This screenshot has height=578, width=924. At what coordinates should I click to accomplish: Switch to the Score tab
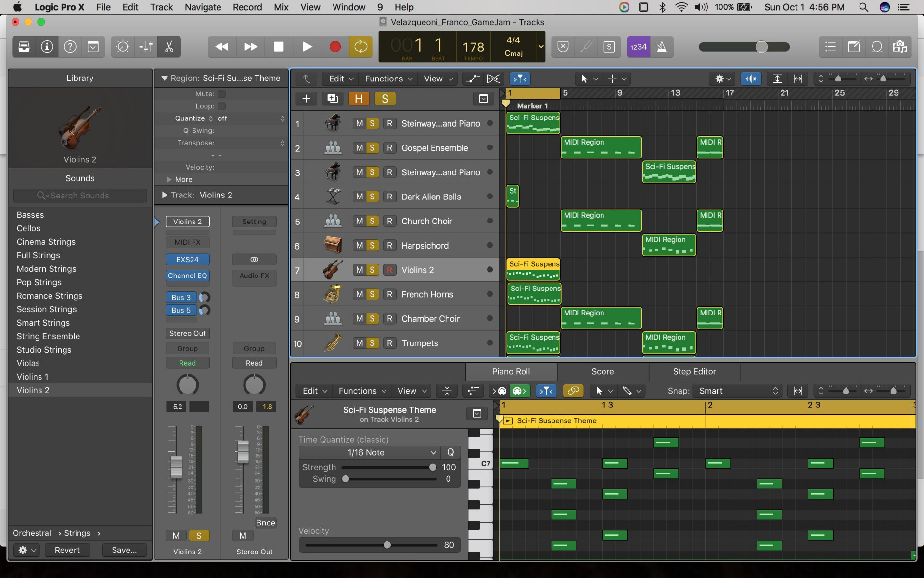(603, 371)
